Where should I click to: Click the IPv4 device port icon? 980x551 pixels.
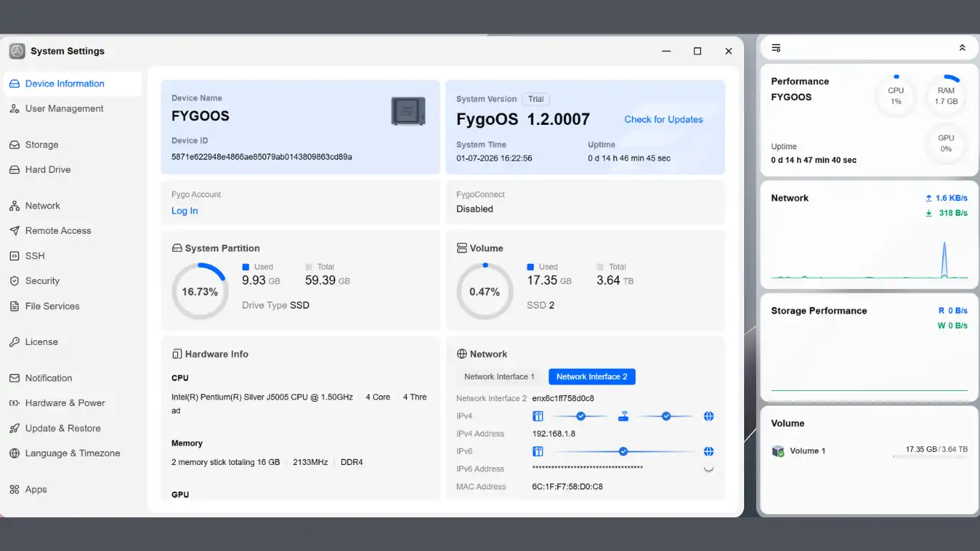[538, 416]
